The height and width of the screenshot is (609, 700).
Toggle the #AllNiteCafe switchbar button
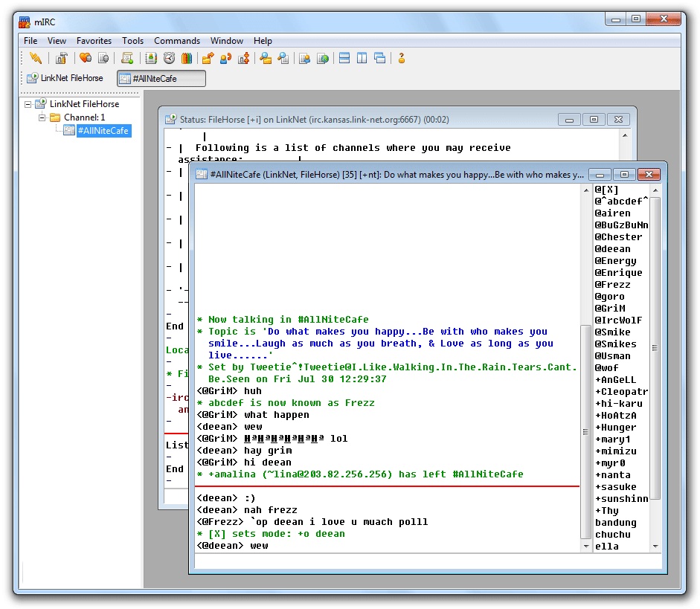coord(161,78)
